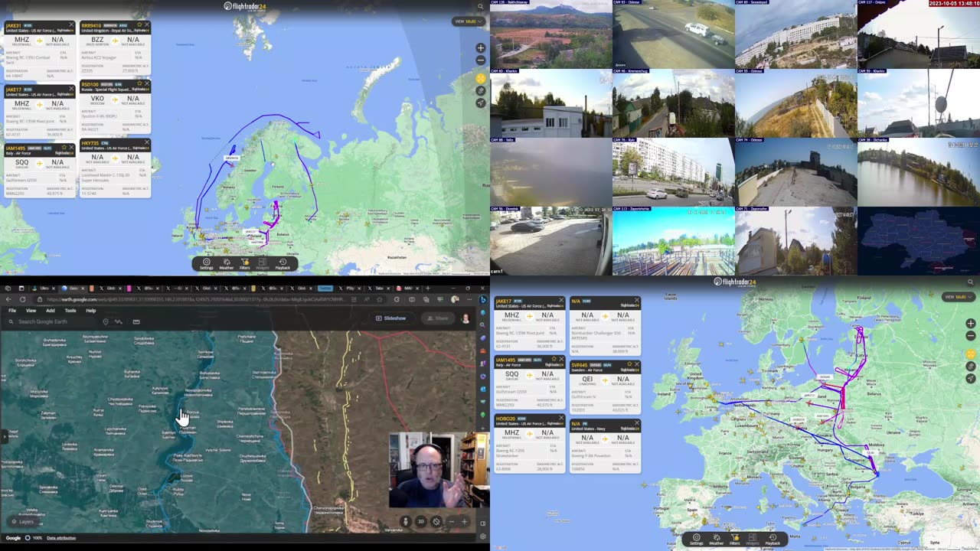Open VIEW Multi dropdown in bottom-right Flightradar24

click(x=959, y=297)
